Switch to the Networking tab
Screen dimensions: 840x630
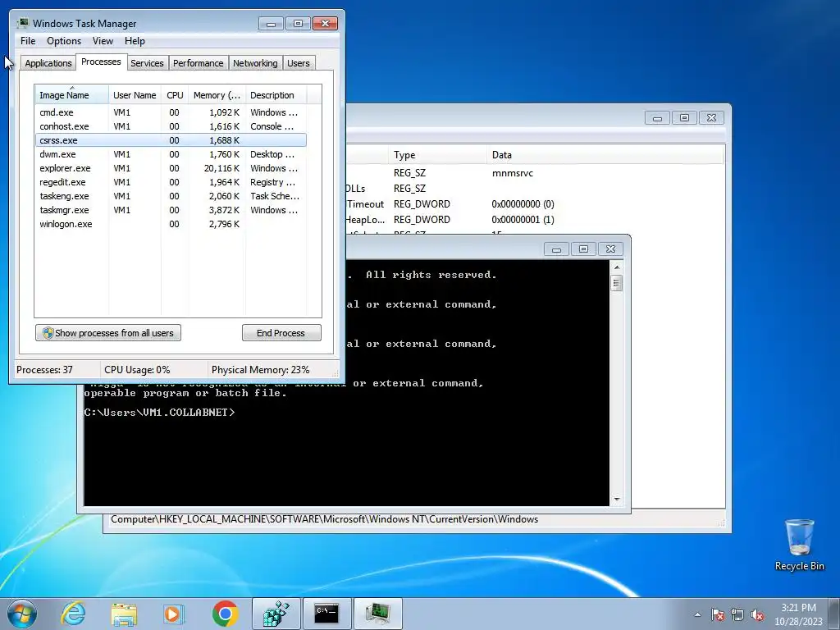coord(256,63)
